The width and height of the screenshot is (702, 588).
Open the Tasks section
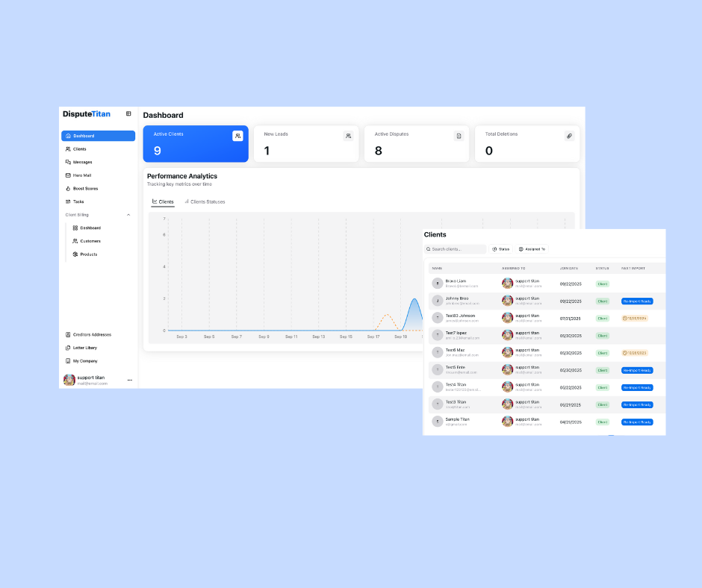[76, 201]
